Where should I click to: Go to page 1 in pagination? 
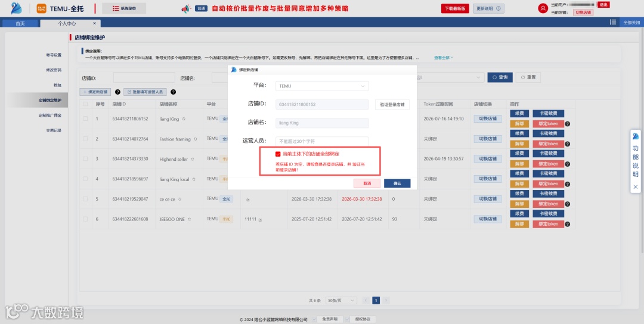376,301
